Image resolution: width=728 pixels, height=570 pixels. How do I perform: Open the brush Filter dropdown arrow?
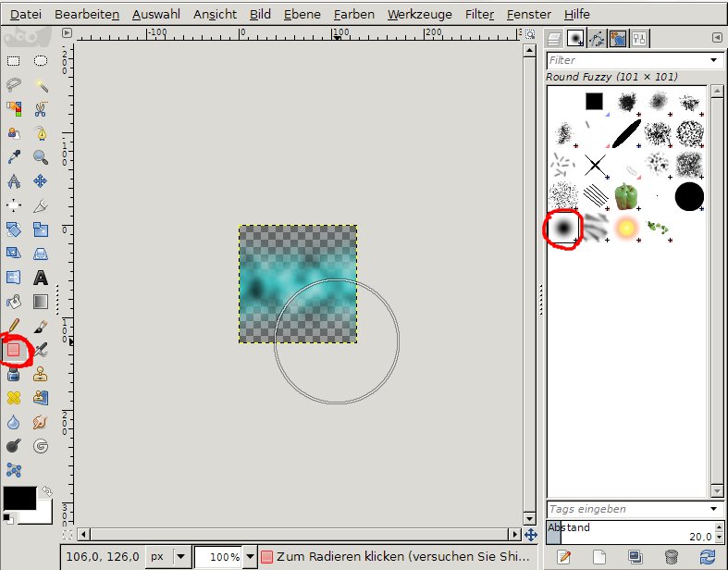(713, 60)
